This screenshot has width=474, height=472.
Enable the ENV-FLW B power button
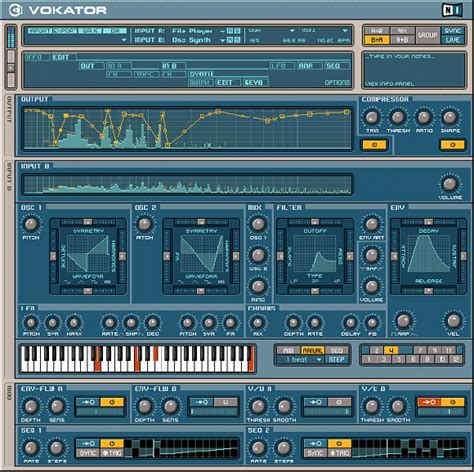pos(226,402)
